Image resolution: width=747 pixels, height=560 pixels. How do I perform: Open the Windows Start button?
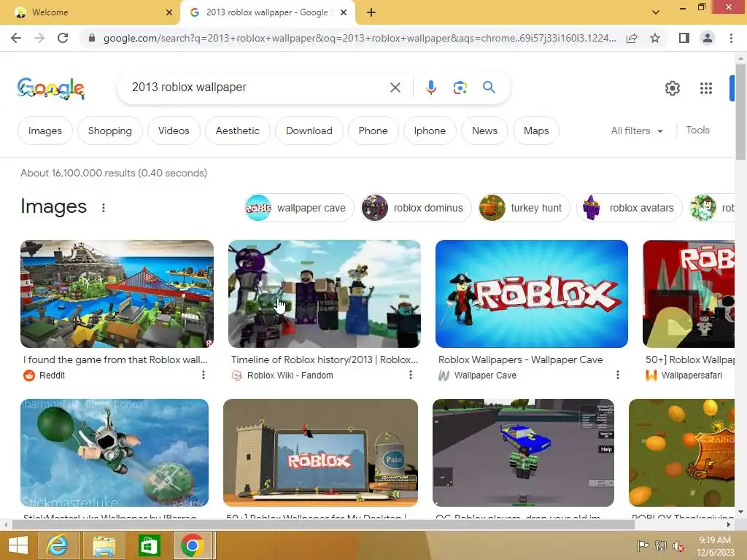[x=18, y=545]
